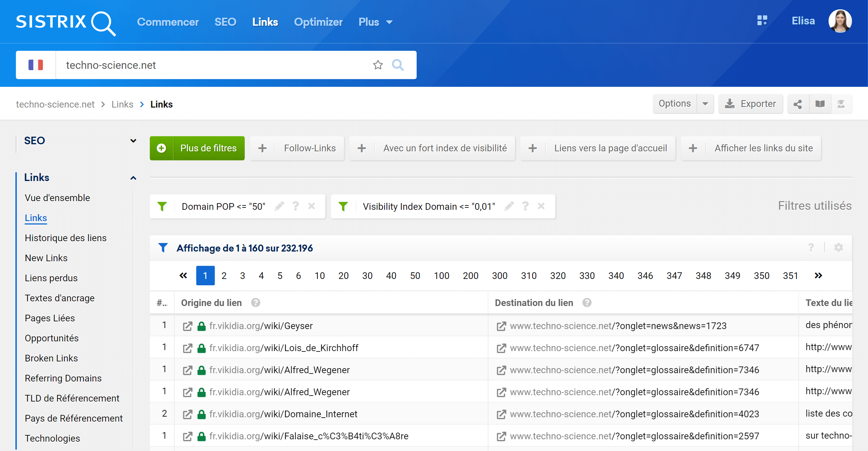Click the magnifier search icon in search bar
This screenshot has height=451, width=868.
[x=398, y=65]
